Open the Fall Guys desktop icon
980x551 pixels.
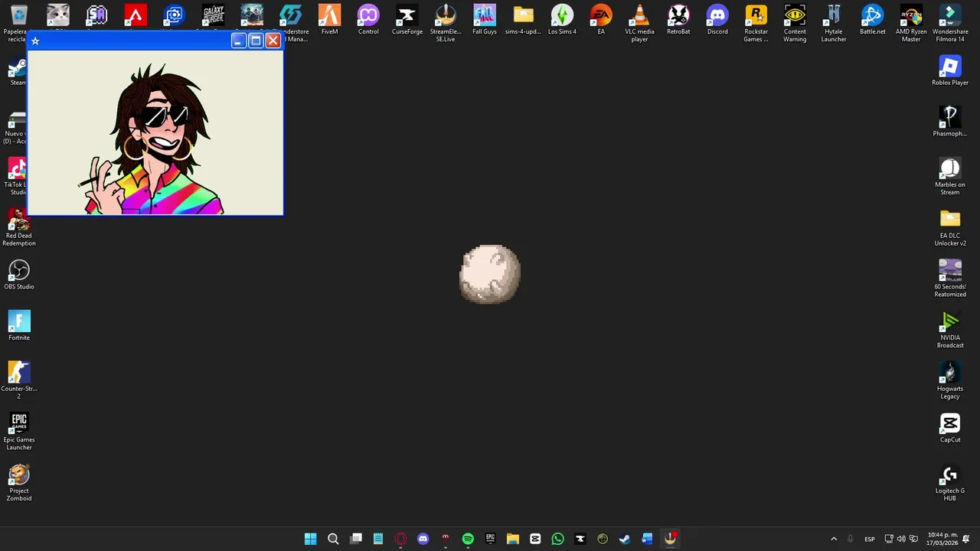tap(485, 21)
